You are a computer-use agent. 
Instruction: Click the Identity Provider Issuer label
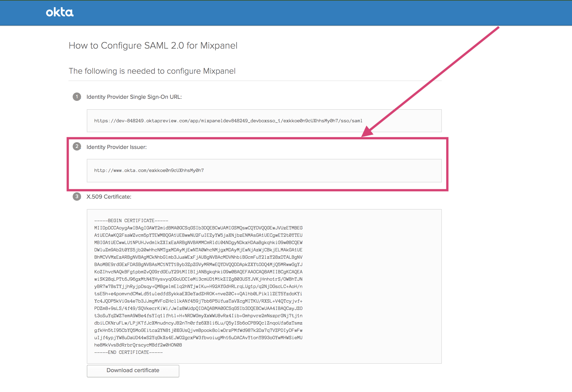[x=117, y=147]
